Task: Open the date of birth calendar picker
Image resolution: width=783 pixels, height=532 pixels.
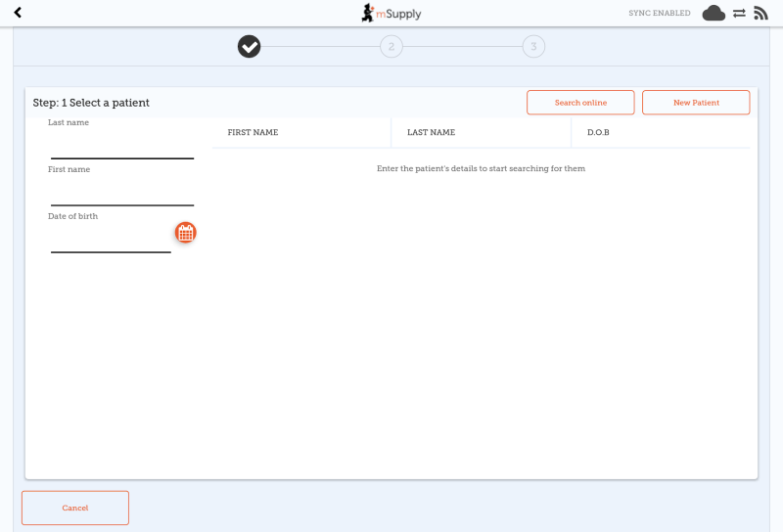Action: pyautogui.click(x=185, y=233)
